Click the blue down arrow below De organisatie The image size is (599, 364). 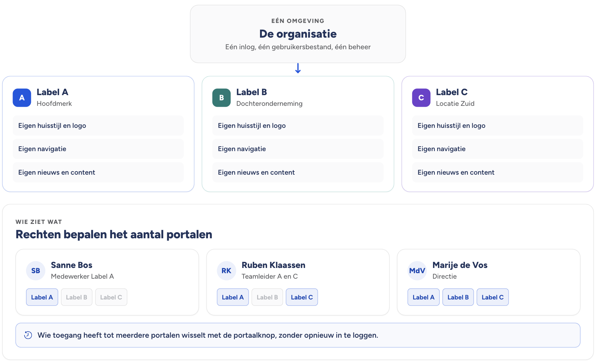pyautogui.click(x=298, y=68)
